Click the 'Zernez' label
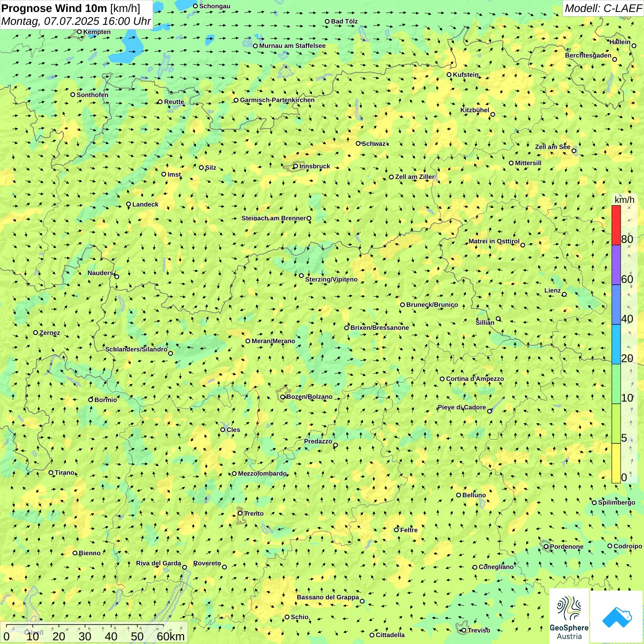The width and height of the screenshot is (644, 644). pos(50,333)
